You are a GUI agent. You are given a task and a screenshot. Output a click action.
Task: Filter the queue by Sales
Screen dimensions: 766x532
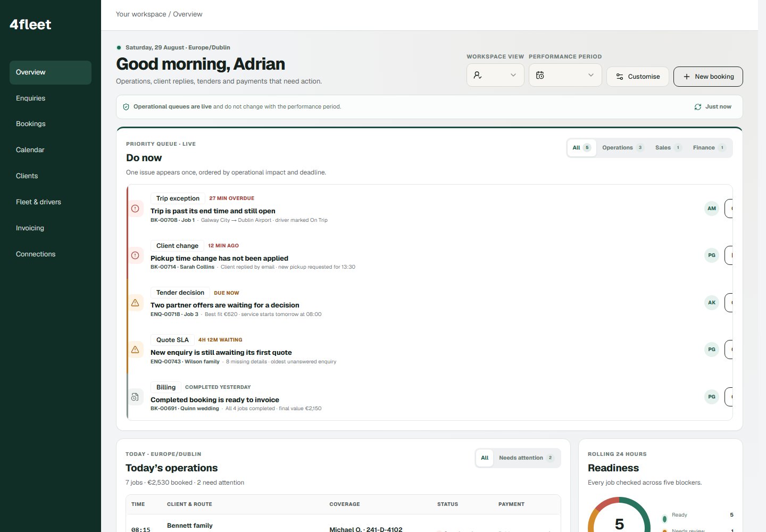click(668, 148)
